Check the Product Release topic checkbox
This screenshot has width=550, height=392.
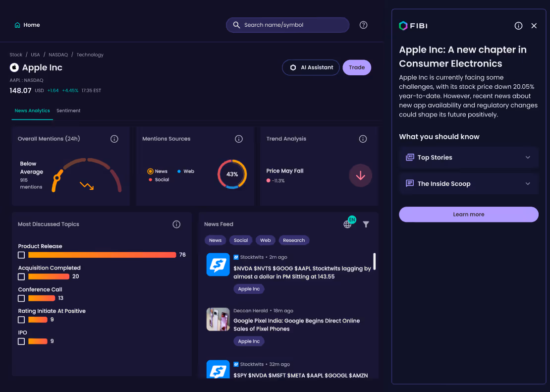point(21,255)
